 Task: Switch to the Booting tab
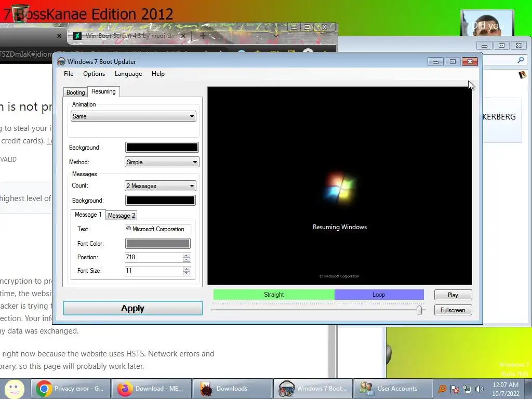(x=76, y=92)
